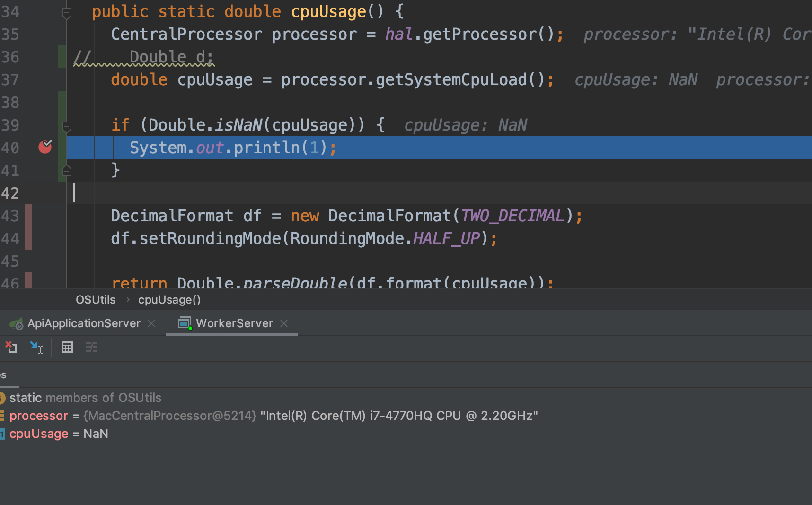Open Evaluate Expression using the calculator icon
The width and height of the screenshot is (812, 505).
67,347
